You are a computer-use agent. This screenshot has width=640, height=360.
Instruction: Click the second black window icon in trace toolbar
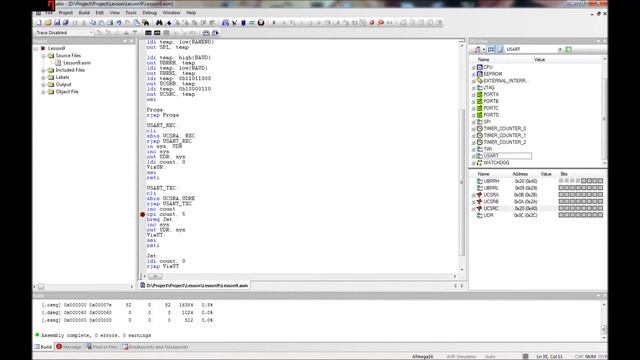157,33
